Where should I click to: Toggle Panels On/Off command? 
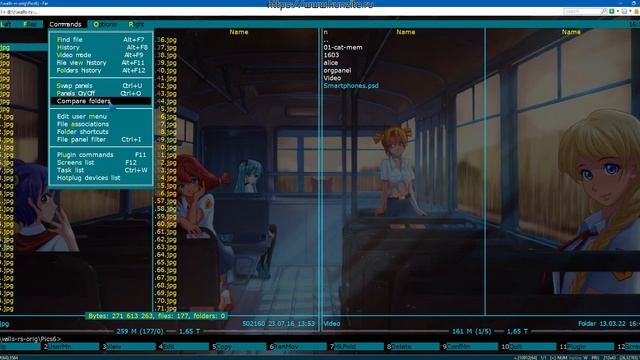(x=101, y=93)
